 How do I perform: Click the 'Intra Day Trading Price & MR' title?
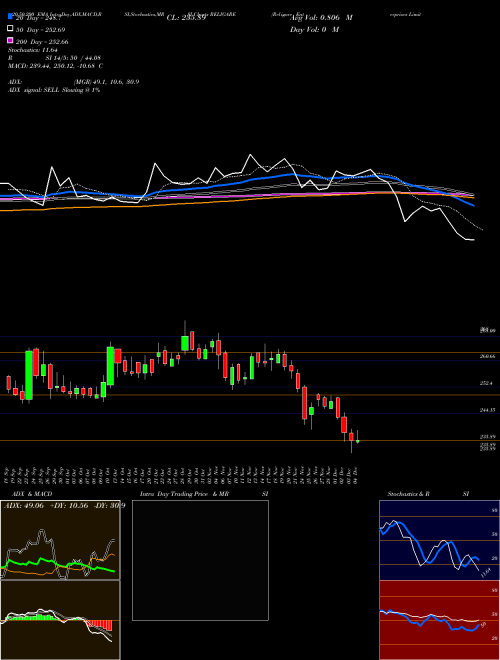pyautogui.click(x=184, y=494)
